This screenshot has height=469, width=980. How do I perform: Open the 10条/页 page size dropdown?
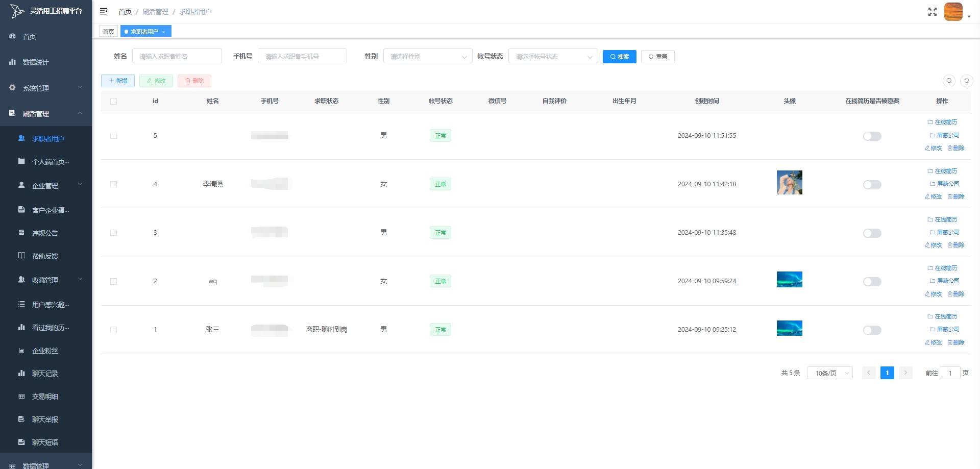coord(829,373)
